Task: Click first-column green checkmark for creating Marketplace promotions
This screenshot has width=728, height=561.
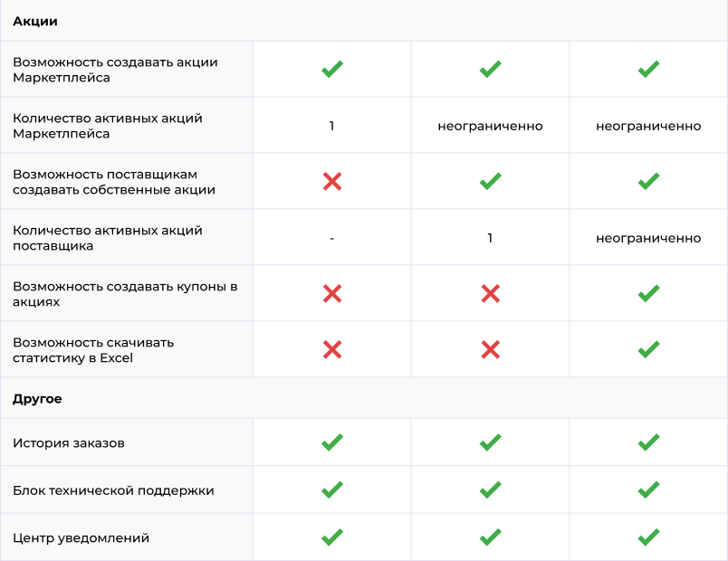Action: tap(332, 70)
